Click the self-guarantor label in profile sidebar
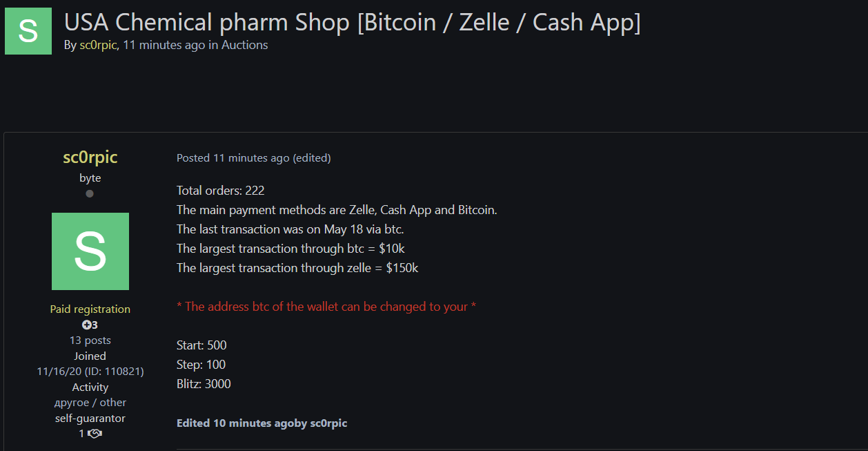The image size is (868, 451). pyautogui.click(x=90, y=419)
